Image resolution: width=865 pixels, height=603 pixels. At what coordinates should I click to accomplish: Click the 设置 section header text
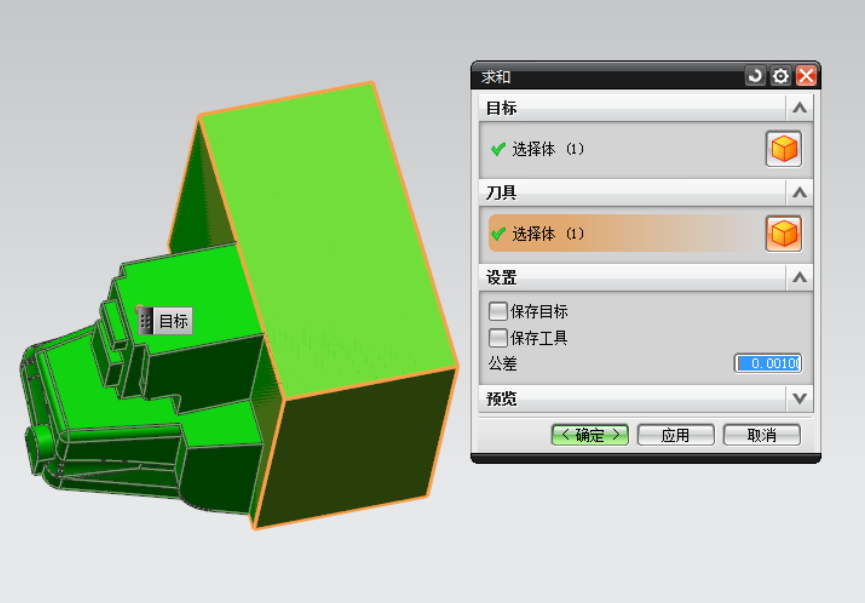501,278
